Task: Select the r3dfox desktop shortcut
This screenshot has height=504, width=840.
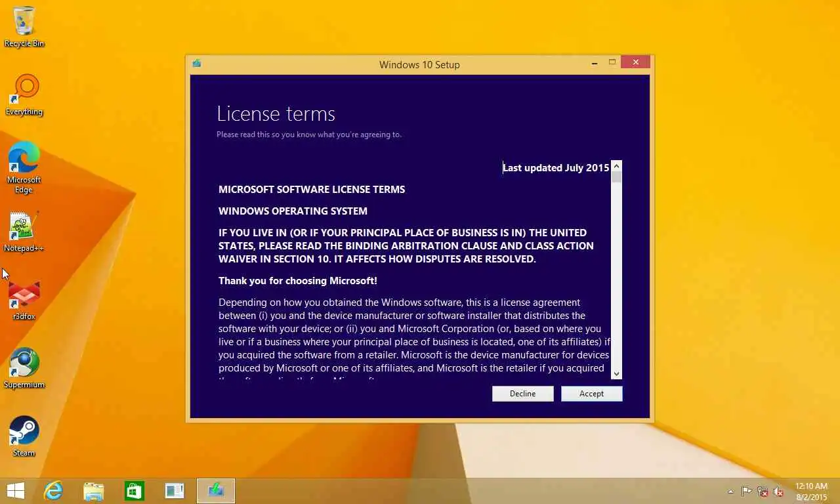Action: click(x=24, y=301)
